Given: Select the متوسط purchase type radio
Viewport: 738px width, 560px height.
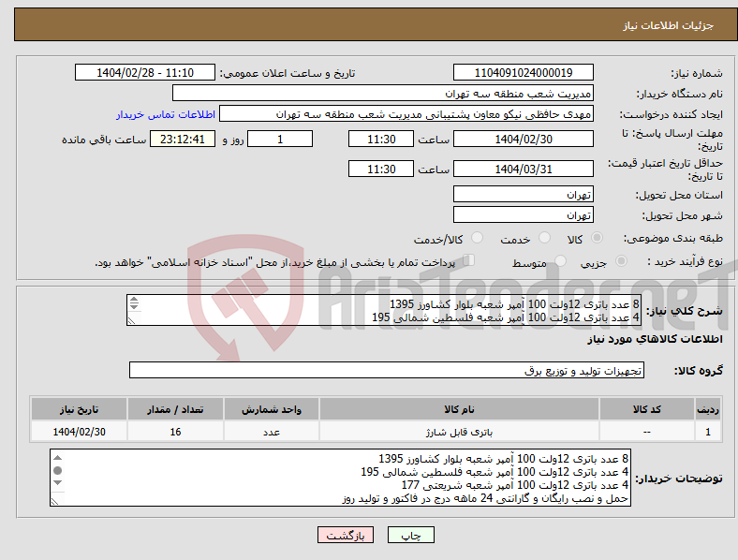Looking at the screenshot, I should click(560, 261).
